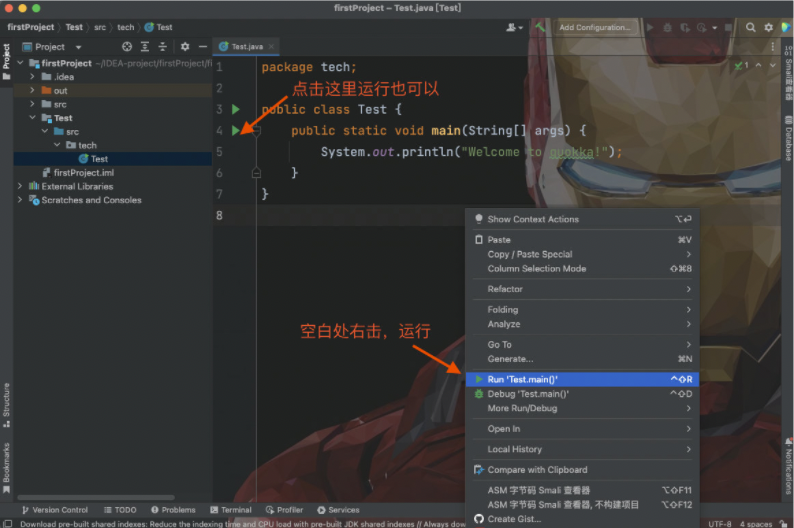The height and width of the screenshot is (528, 794).
Task: Hide the Project panel with minus icon
Action: (x=203, y=47)
